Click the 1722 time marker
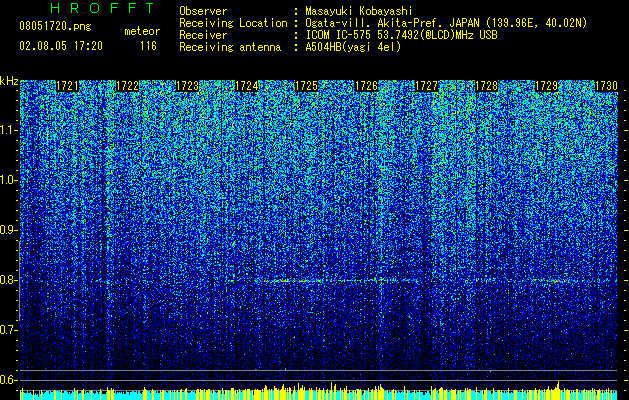 point(127,86)
